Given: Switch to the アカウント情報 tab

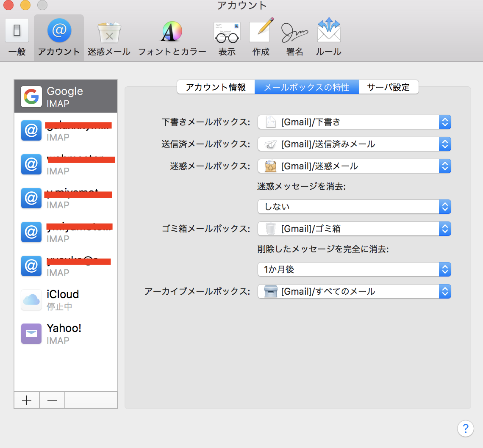Looking at the screenshot, I should pos(216,87).
